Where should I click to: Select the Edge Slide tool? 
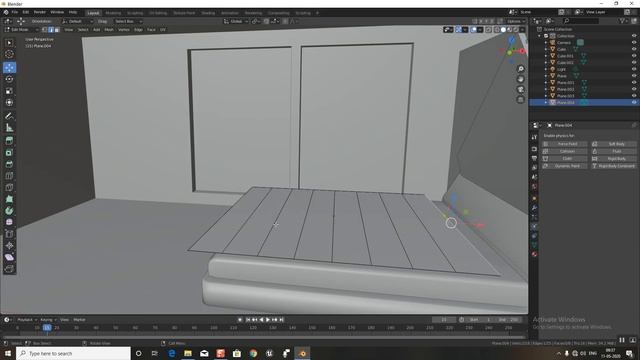pos(9,234)
